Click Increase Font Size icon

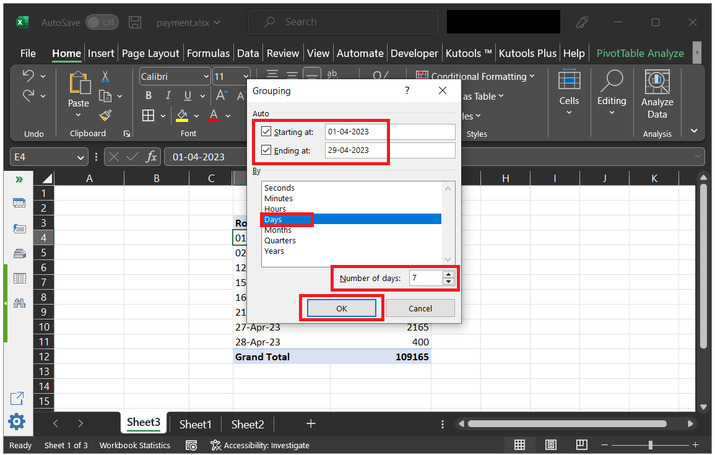pyautogui.click(x=222, y=96)
